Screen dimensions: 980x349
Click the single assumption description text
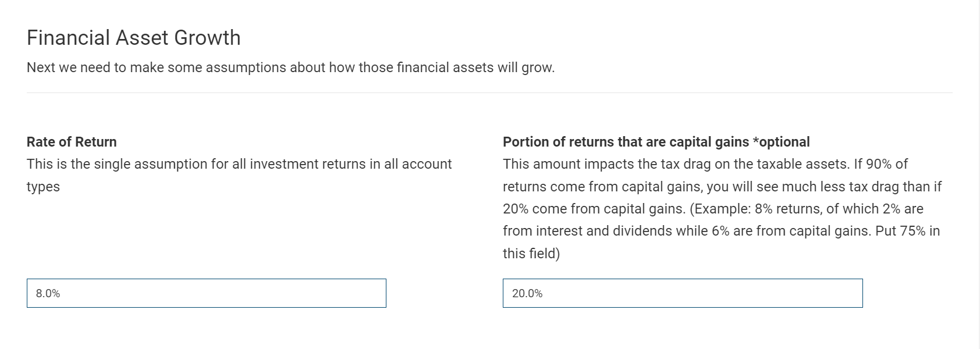[239, 163]
